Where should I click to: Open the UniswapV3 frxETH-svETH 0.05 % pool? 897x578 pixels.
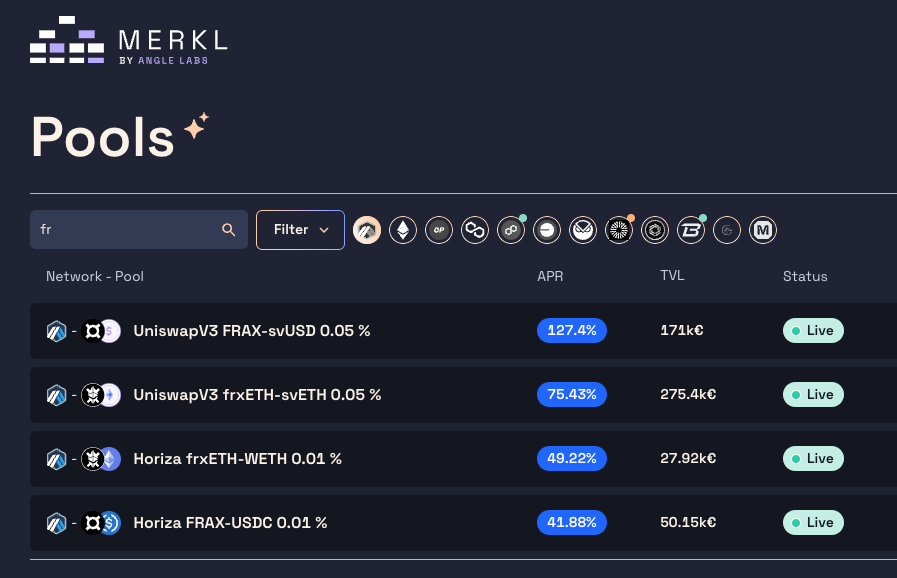point(257,395)
